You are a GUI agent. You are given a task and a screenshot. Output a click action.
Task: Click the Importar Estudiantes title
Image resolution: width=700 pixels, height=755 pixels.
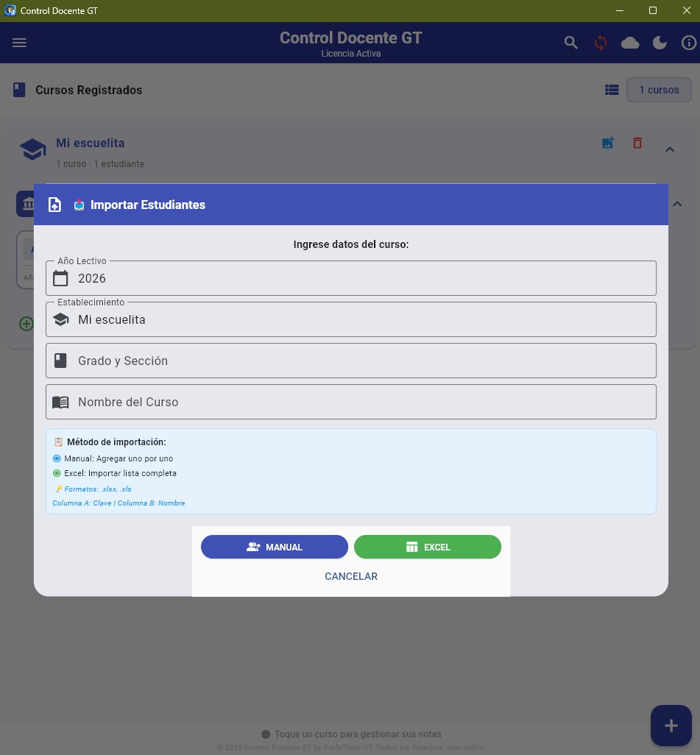148,205
